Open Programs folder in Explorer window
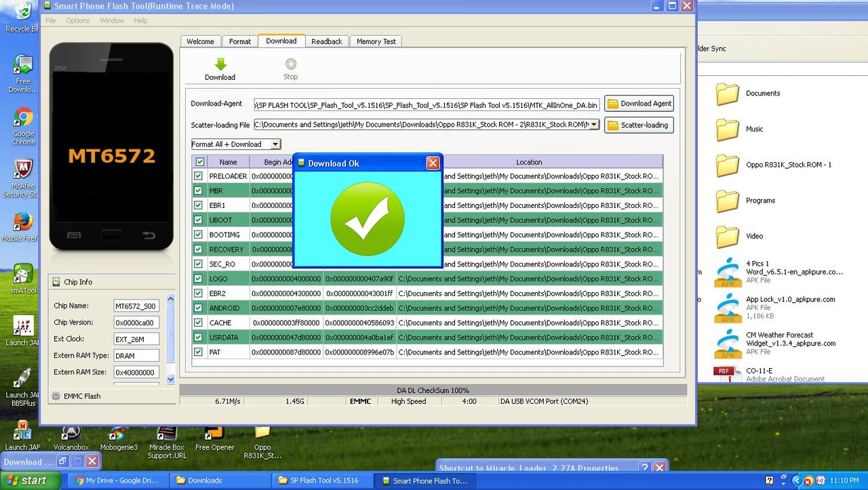Screen dimensions: 868x490 [728, 201]
